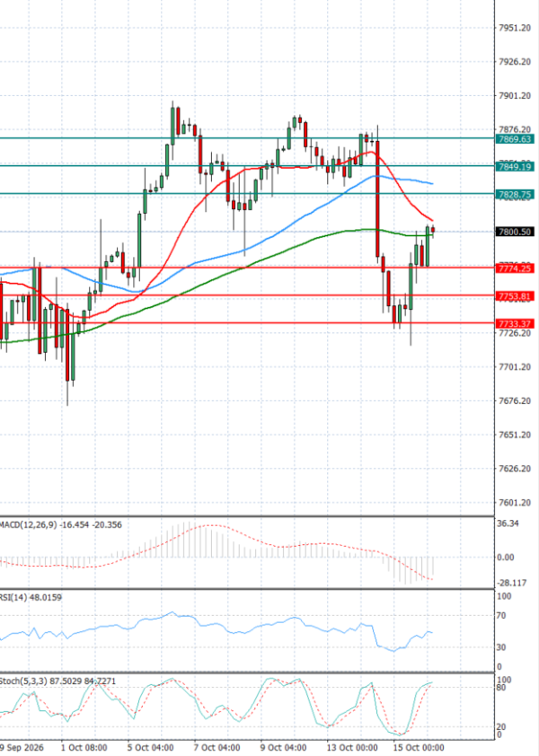The width and height of the screenshot is (539, 756).
Task: Click the 7733.37 support level label
Action: pyautogui.click(x=515, y=323)
